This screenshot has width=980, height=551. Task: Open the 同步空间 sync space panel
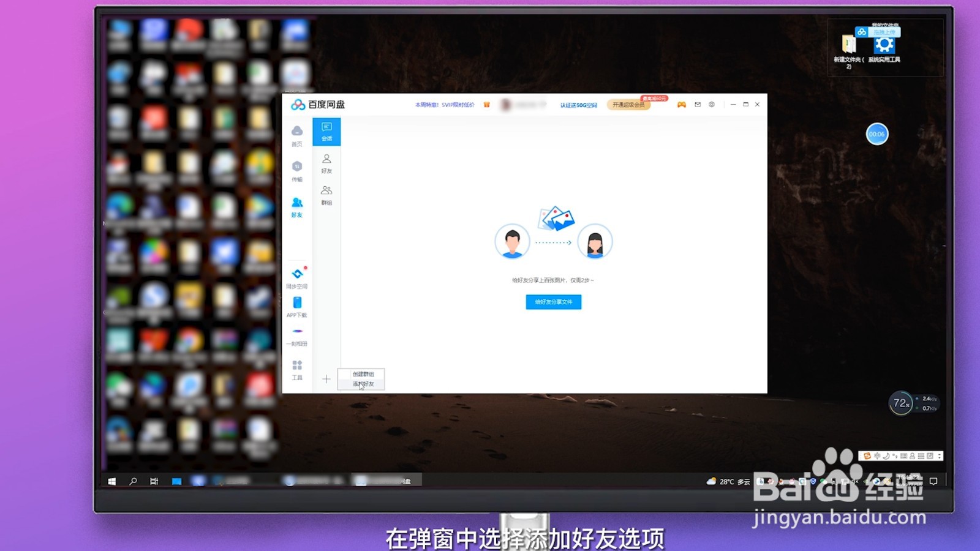pyautogui.click(x=297, y=279)
